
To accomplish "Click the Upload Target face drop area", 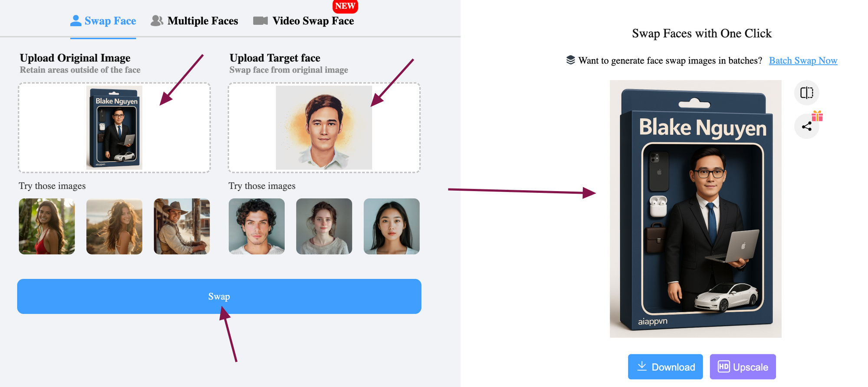I will (324, 128).
